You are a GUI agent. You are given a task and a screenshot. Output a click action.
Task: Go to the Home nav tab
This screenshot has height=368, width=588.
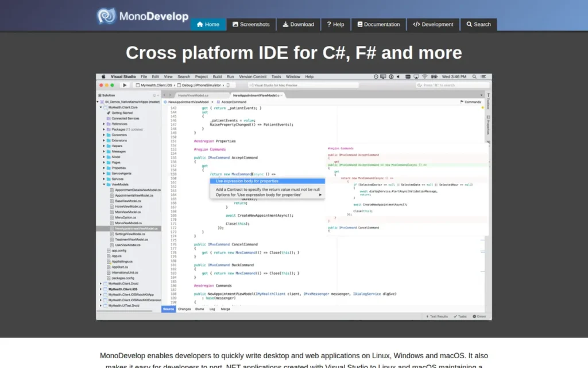click(208, 24)
